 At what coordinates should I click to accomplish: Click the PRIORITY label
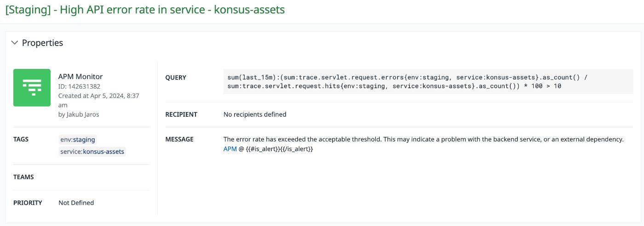pyautogui.click(x=28, y=203)
